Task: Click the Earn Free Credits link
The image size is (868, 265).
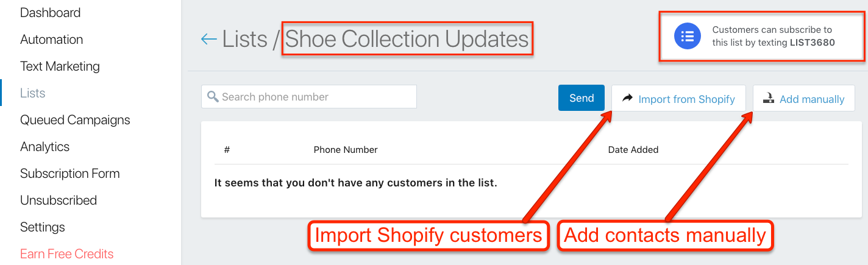Action: (67, 254)
